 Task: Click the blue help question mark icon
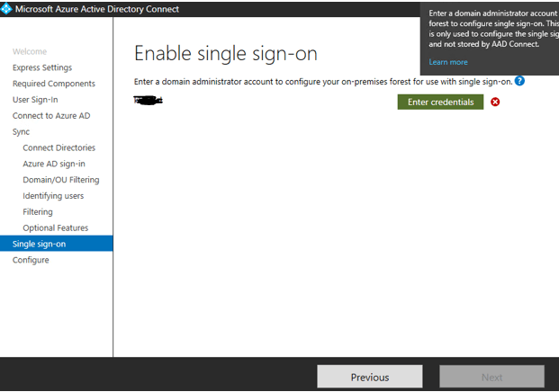coord(519,82)
